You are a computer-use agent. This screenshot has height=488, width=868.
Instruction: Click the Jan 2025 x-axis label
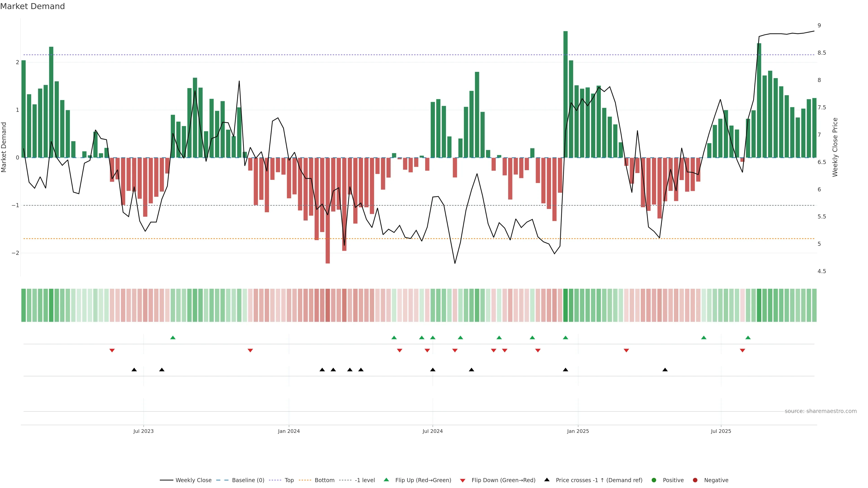coord(578,431)
